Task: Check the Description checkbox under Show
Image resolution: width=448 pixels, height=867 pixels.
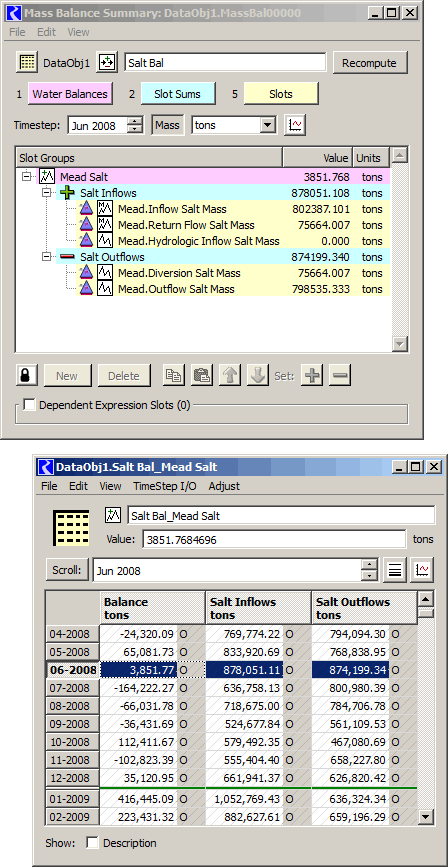Action: (x=93, y=843)
